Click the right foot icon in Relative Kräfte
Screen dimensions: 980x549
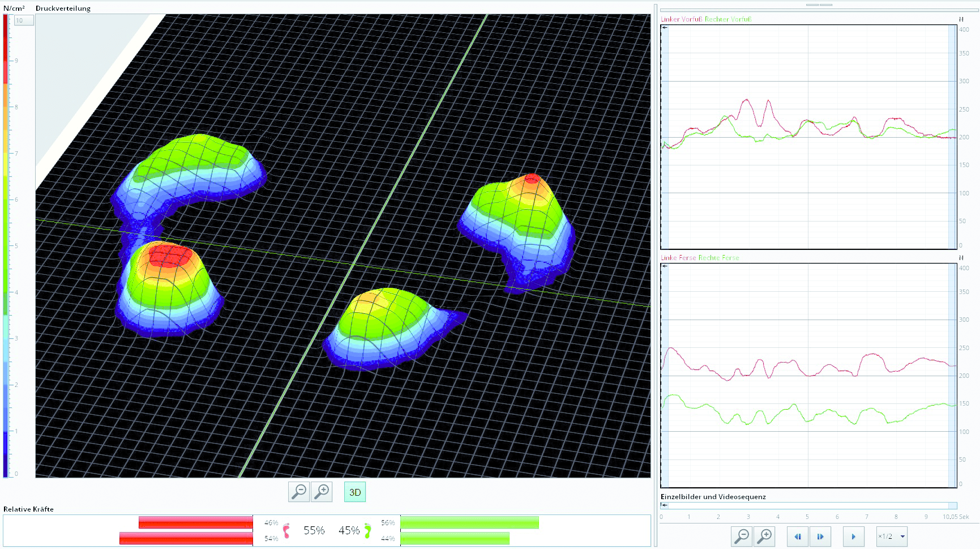coord(368,530)
